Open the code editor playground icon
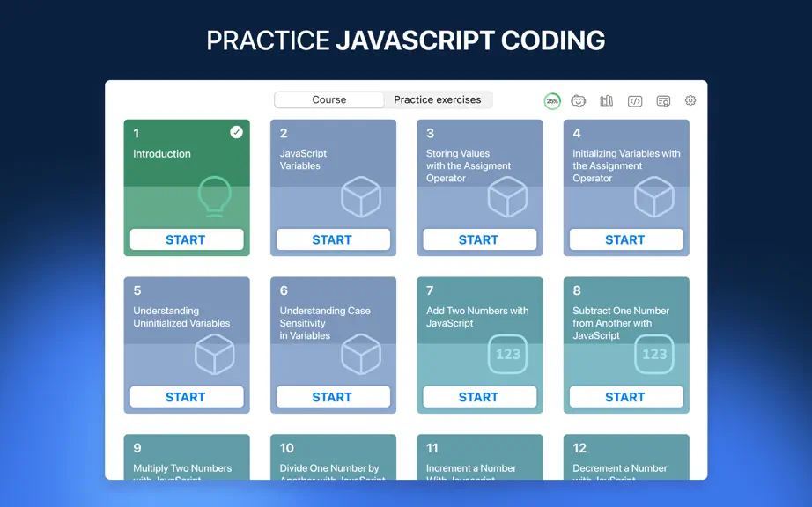The image size is (812, 507). click(635, 101)
